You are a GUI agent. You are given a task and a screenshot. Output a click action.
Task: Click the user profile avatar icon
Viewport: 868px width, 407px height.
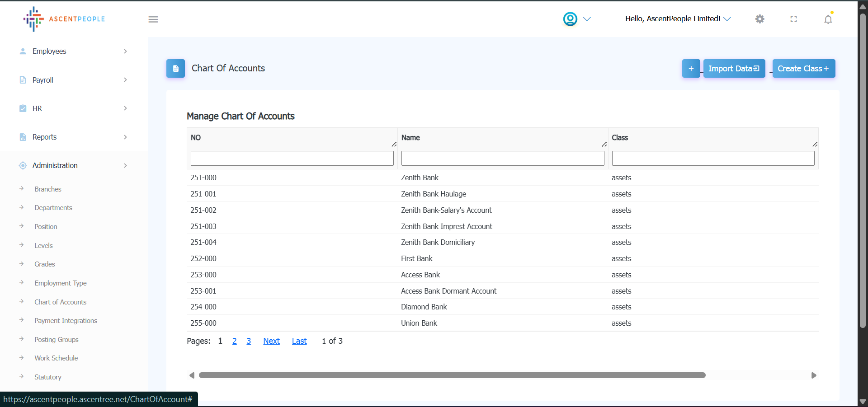[x=570, y=19]
